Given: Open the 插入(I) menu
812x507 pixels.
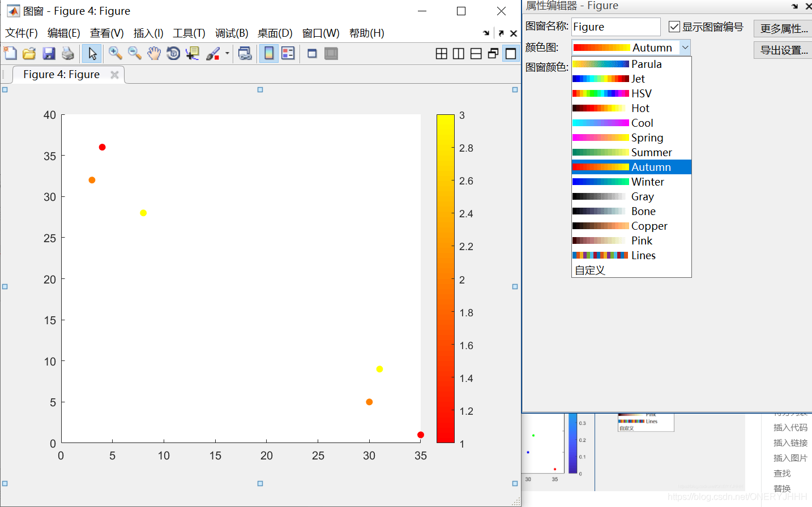Looking at the screenshot, I should coord(148,33).
